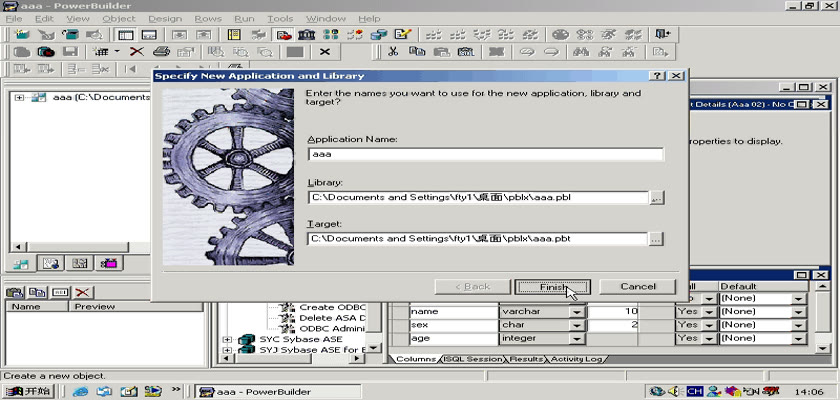
Task: Switch to the ISQL Session tab
Action: pyautogui.click(x=474, y=359)
